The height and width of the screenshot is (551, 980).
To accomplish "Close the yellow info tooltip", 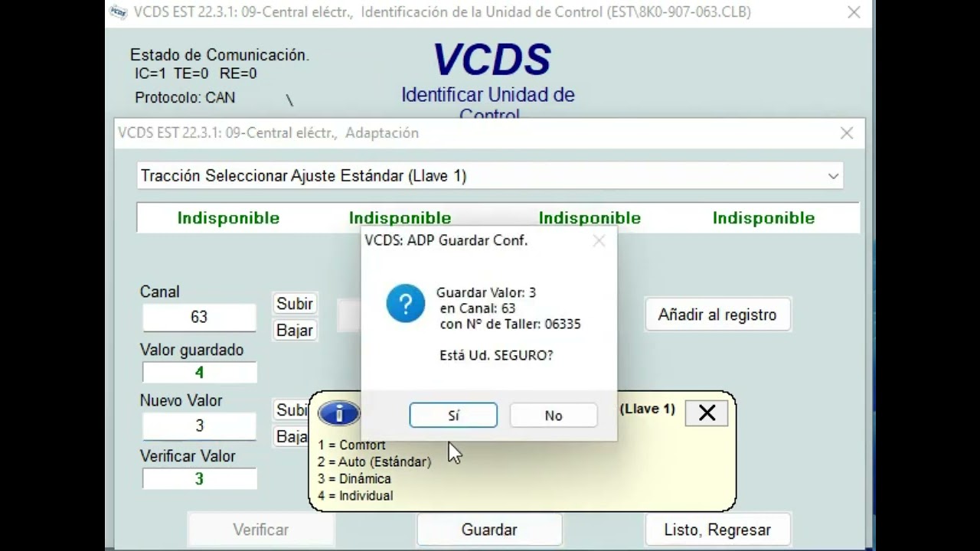I will (x=707, y=413).
